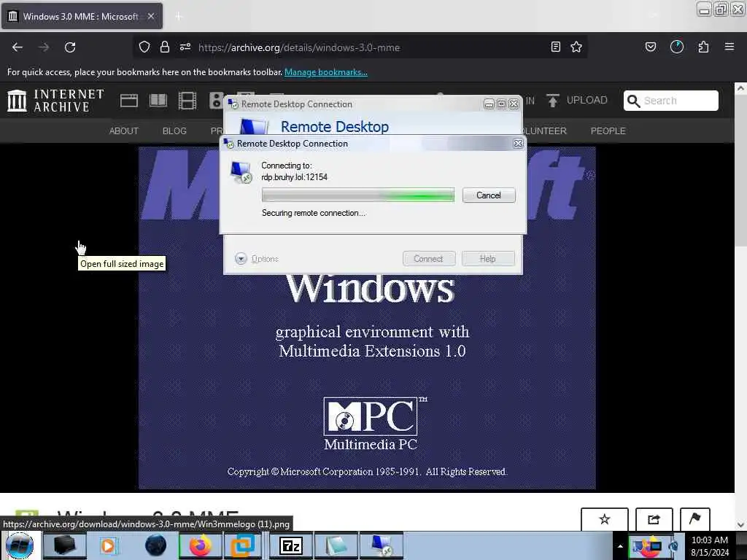
Task: Open Save to Pocket button
Action: click(x=651, y=47)
